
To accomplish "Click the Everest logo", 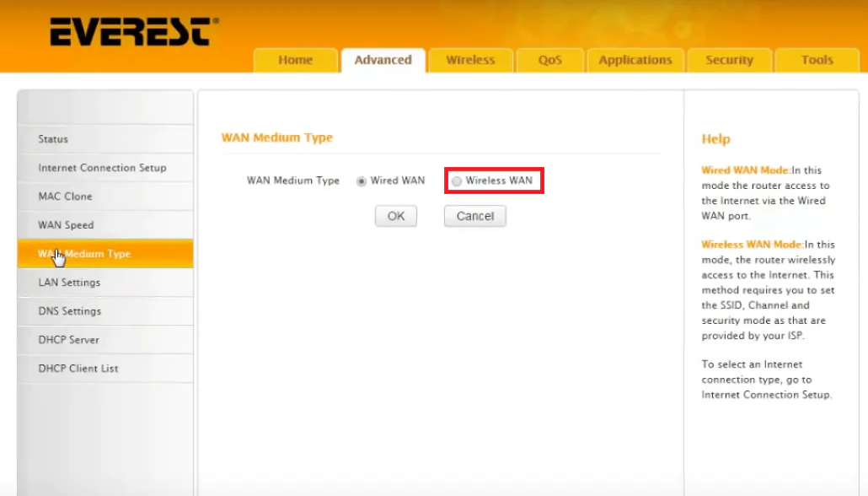I will point(133,34).
